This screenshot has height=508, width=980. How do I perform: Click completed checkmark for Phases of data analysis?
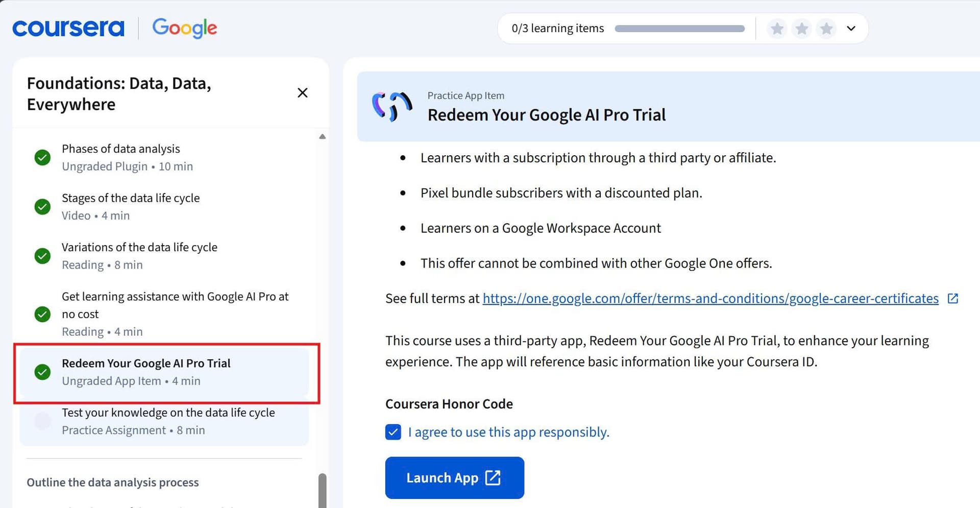[x=42, y=157]
